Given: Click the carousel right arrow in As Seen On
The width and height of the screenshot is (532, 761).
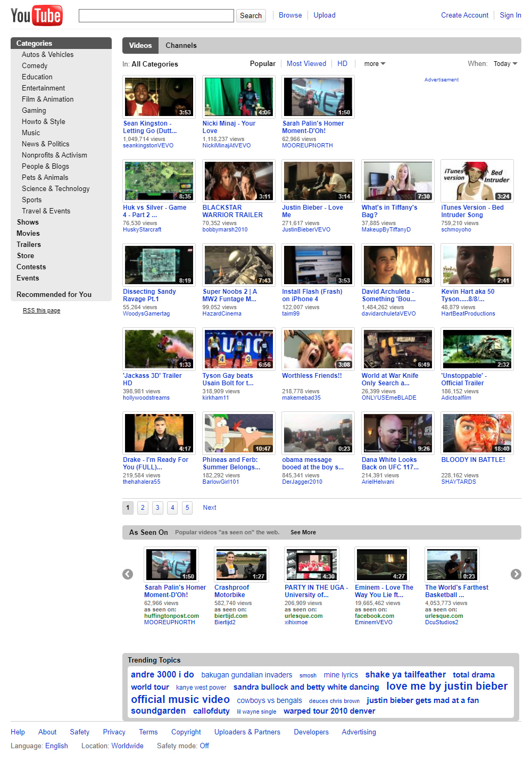Looking at the screenshot, I should [x=516, y=574].
